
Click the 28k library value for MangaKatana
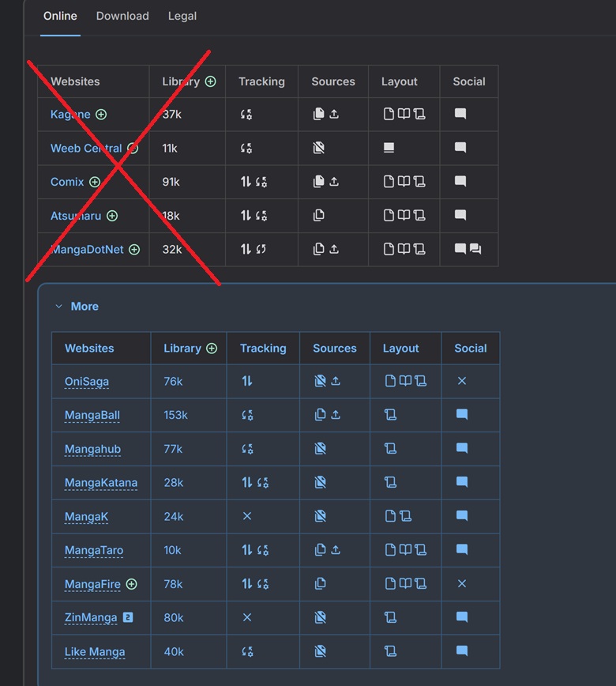coord(174,483)
